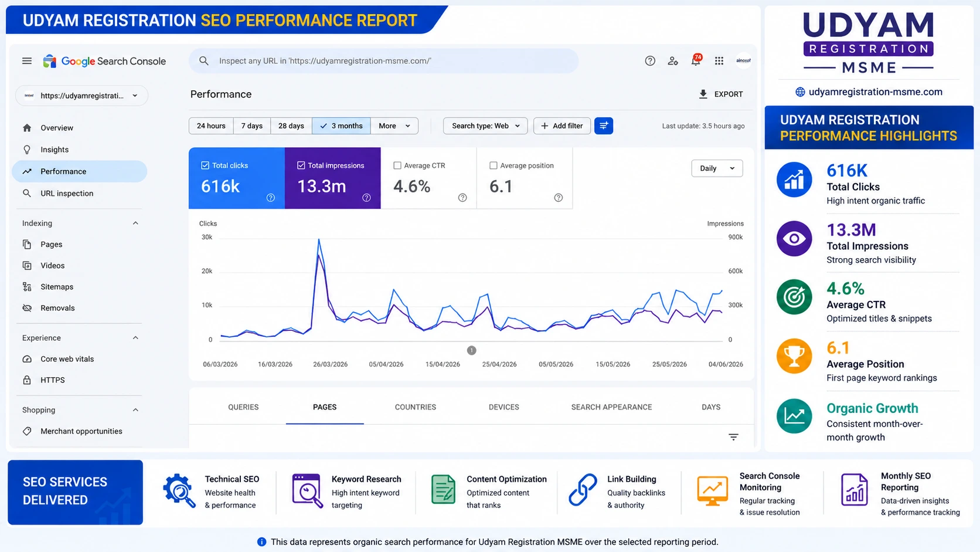Click the Google Search Console logo
The height and width of the screenshot is (552, 980).
click(104, 61)
